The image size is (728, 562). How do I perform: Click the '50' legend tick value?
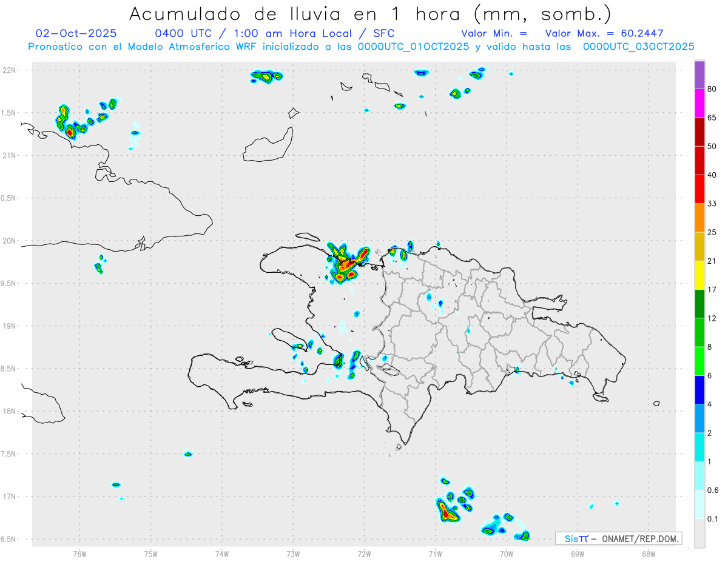(712, 147)
